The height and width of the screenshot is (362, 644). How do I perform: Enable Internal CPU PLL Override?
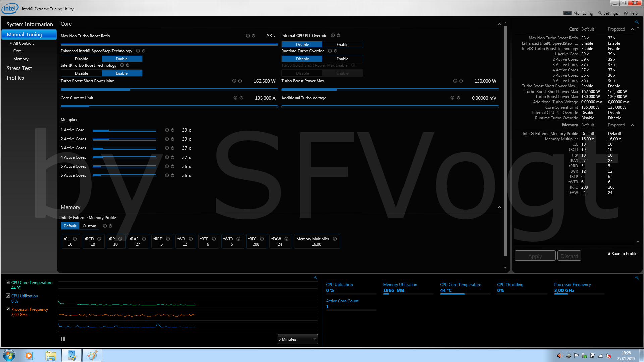point(342,45)
